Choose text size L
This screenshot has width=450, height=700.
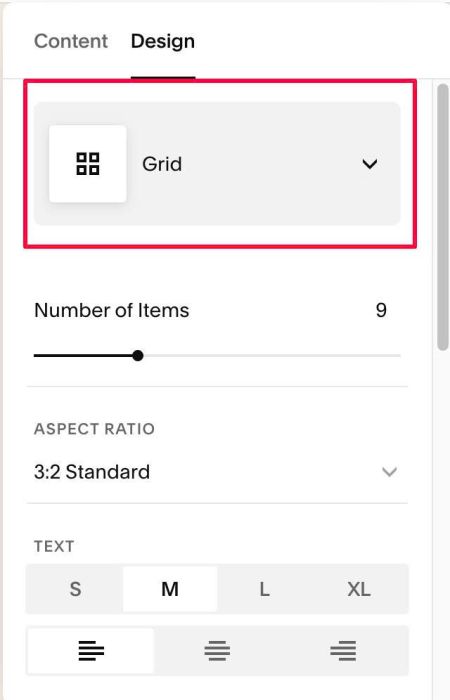pyautogui.click(x=265, y=589)
